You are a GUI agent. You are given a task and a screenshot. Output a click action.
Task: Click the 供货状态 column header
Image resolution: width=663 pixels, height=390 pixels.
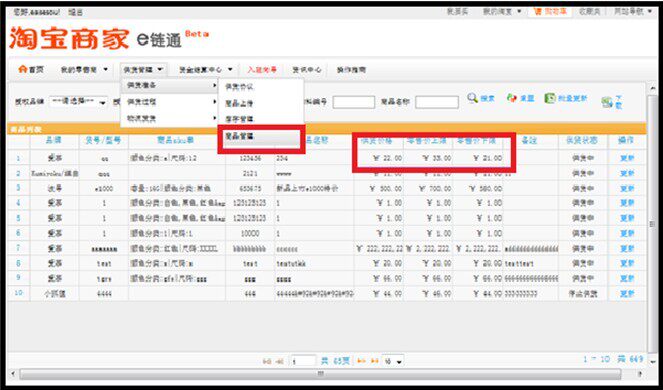pyautogui.click(x=582, y=140)
